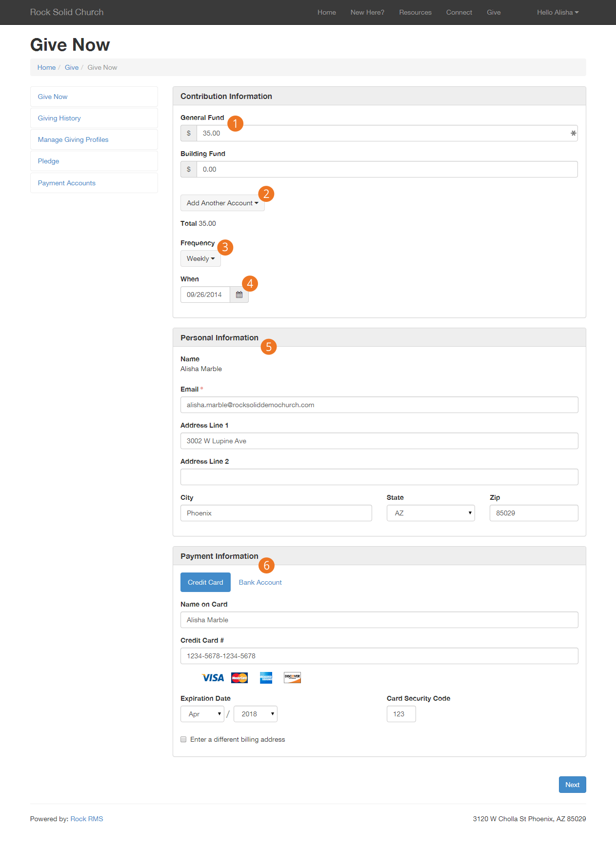Open Giving History in the sidebar
This screenshot has width=616, height=848.
tap(60, 118)
